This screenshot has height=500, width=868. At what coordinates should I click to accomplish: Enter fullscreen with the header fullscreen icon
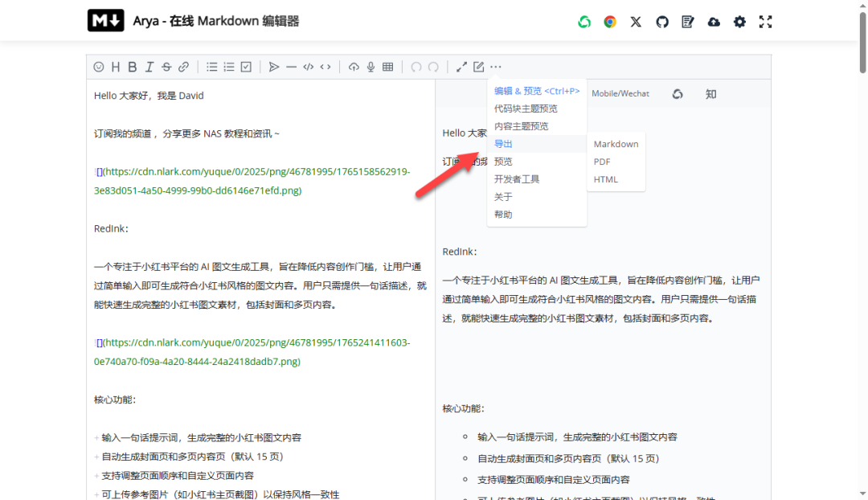pyautogui.click(x=766, y=22)
